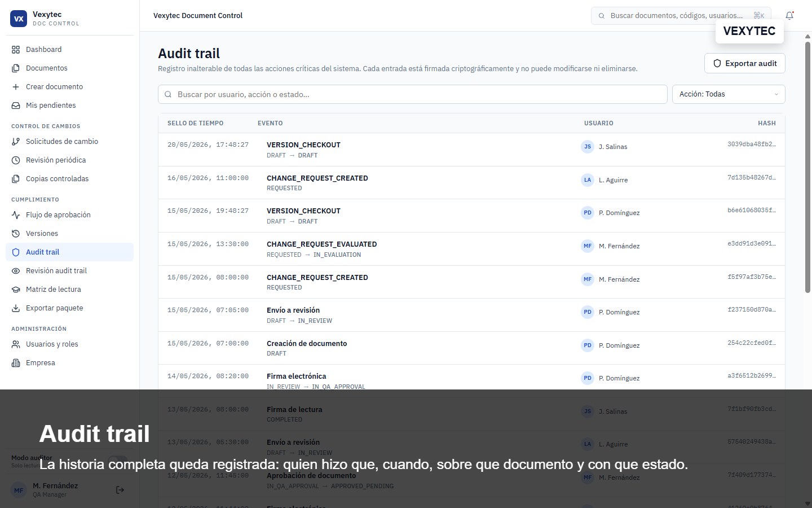Open the Dashboard page

point(70,50)
